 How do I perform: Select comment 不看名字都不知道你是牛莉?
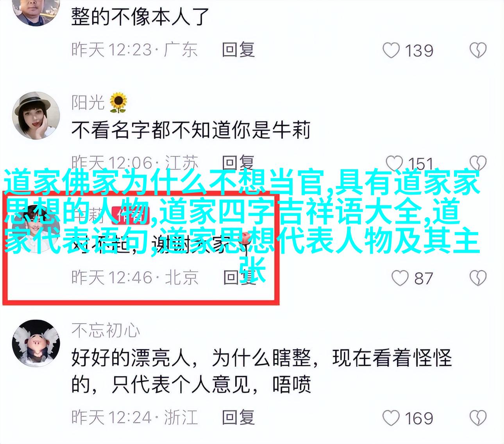pyautogui.click(x=191, y=130)
